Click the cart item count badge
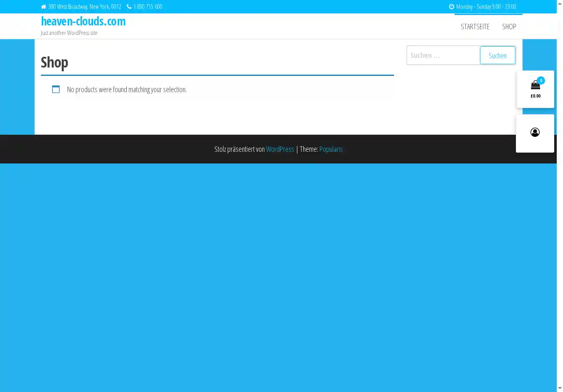Image resolution: width=563 pixels, height=392 pixels. 541,80
